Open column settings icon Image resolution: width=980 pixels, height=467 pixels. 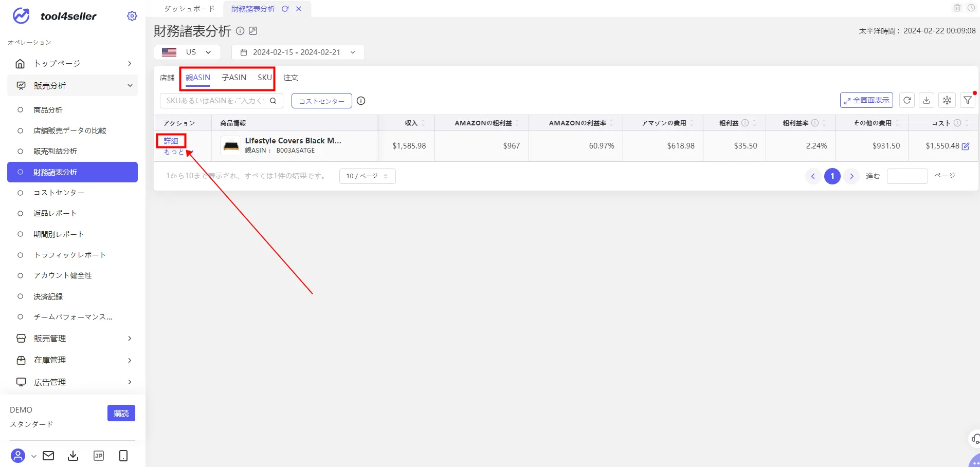[x=947, y=100]
